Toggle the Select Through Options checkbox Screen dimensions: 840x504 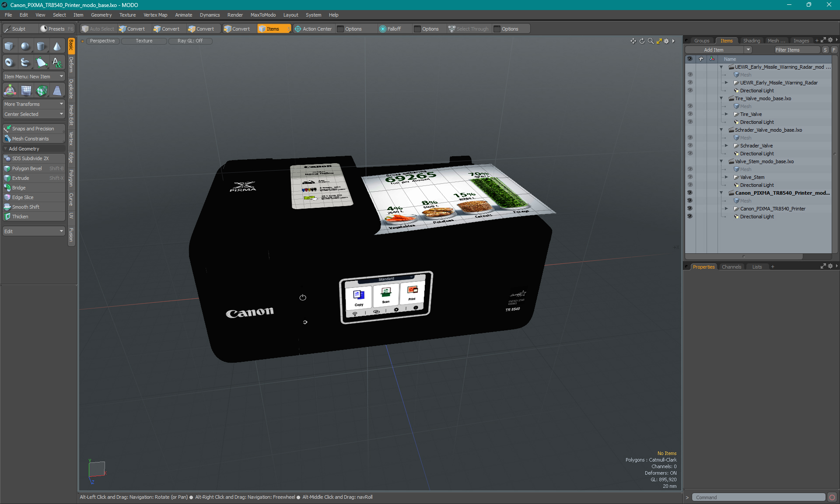(497, 29)
